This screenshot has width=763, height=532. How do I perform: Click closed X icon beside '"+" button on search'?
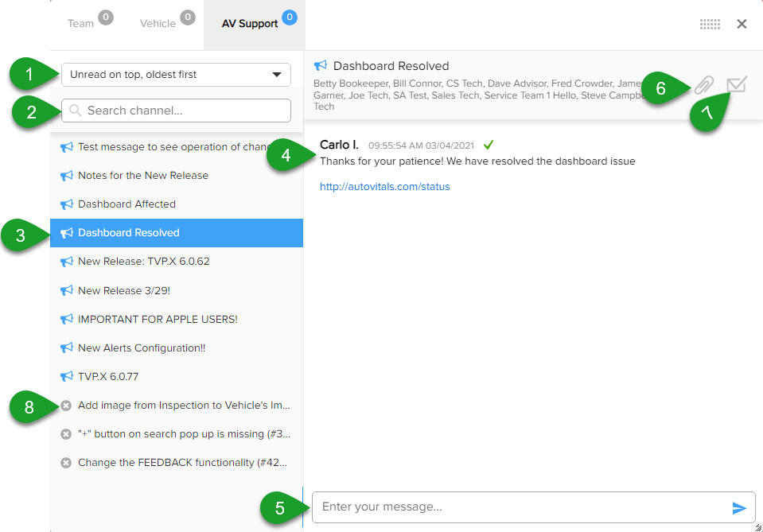point(66,434)
